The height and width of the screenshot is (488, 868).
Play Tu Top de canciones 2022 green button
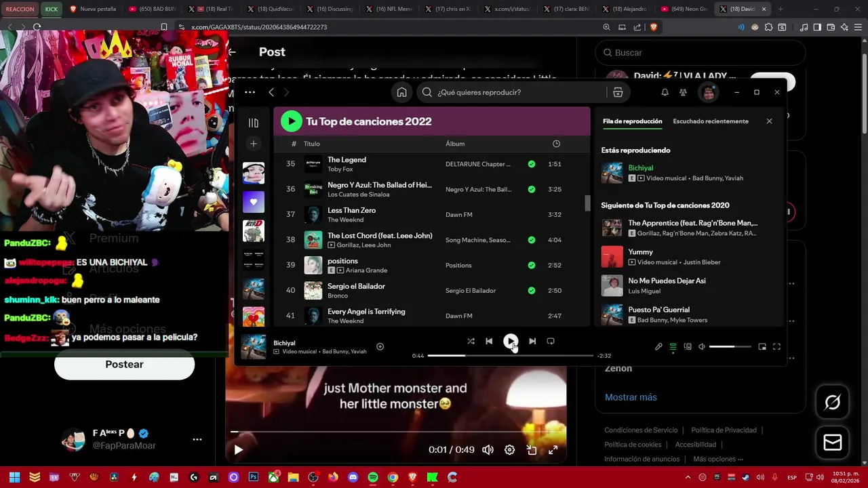(292, 121)
